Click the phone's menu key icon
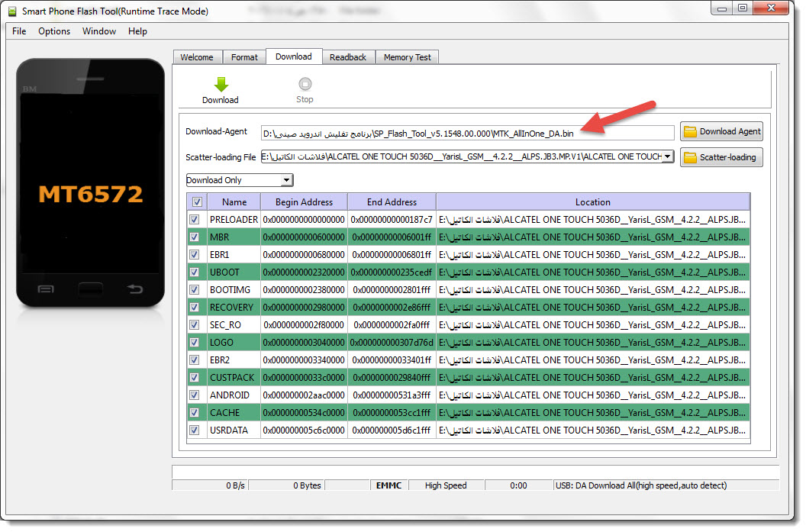Image resolution: width=806 pixels, height=532 pixels. pos(46,289)
